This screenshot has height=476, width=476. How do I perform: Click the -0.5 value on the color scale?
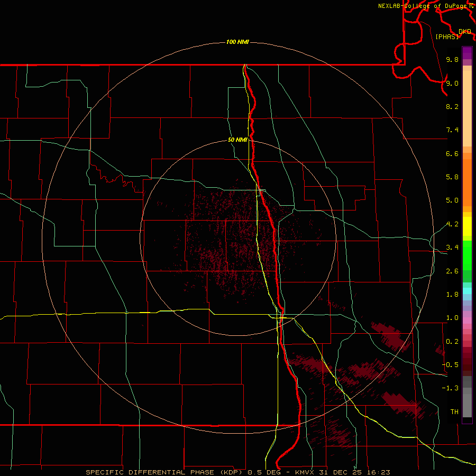pos(450,365)
